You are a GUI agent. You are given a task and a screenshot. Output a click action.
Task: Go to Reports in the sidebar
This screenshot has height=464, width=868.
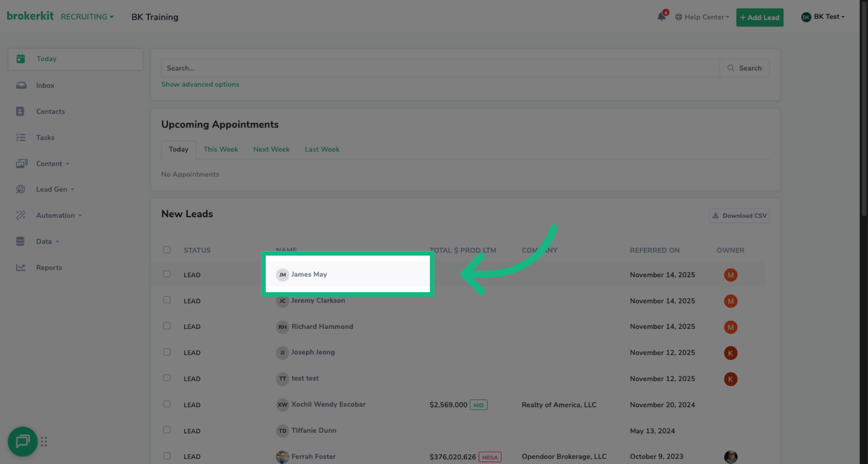[x=49, y=268]
